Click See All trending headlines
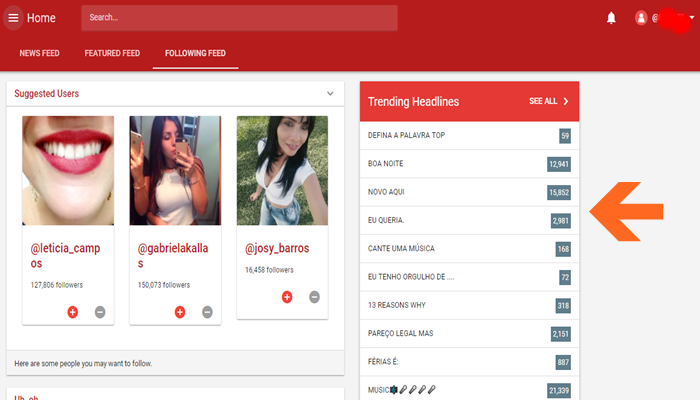Screen dimensions: 700x400 [543, 101]
